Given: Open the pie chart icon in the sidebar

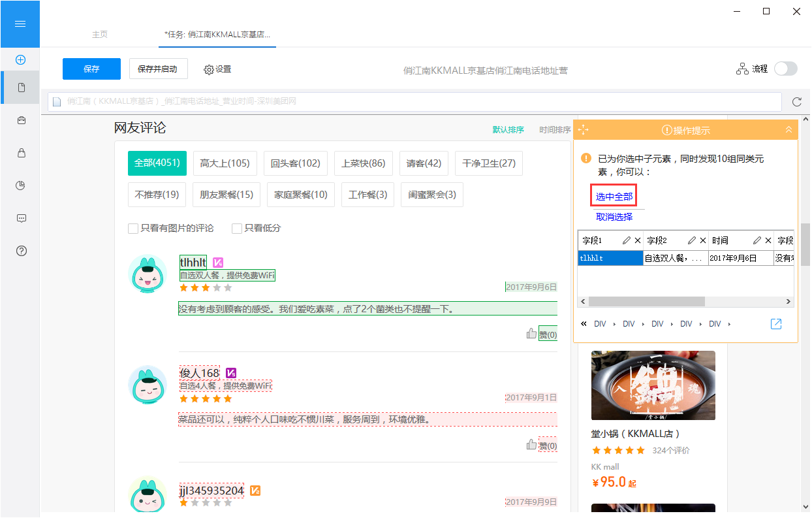Looking at the screenshot, I should tap(21, 186).
